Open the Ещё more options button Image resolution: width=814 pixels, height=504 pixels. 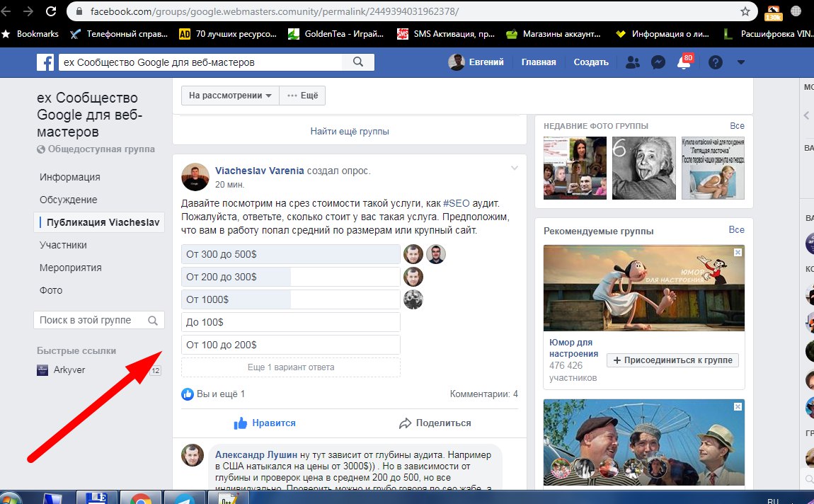click(x=303, y=96)
